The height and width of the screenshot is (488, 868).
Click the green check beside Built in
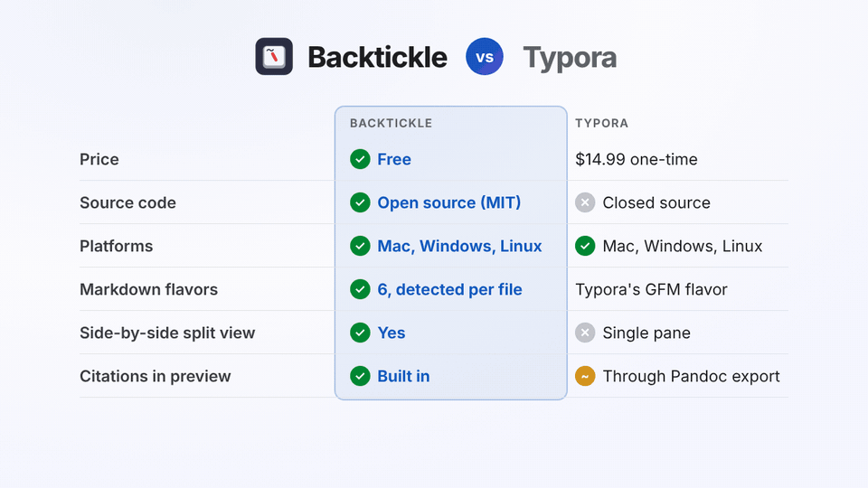pos(360,376)
